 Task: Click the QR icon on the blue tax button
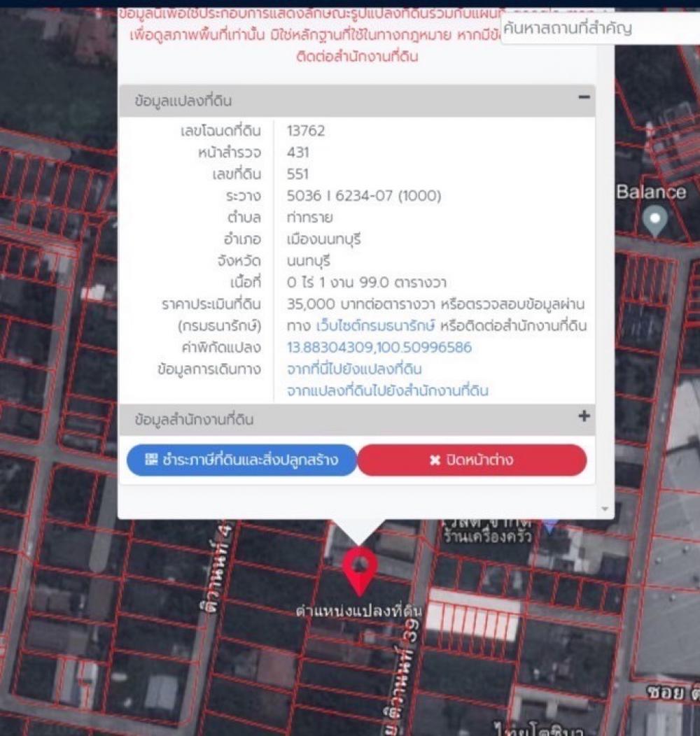[151, 460]
